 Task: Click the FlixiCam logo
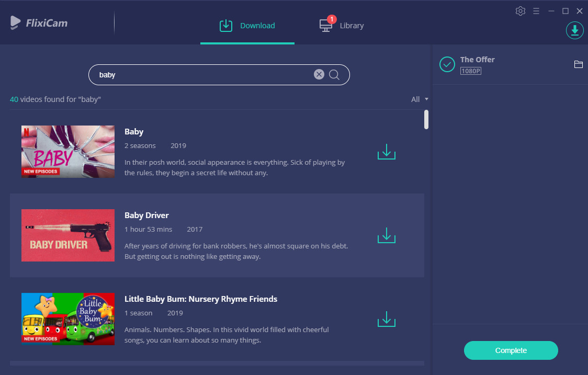[39, 22]
